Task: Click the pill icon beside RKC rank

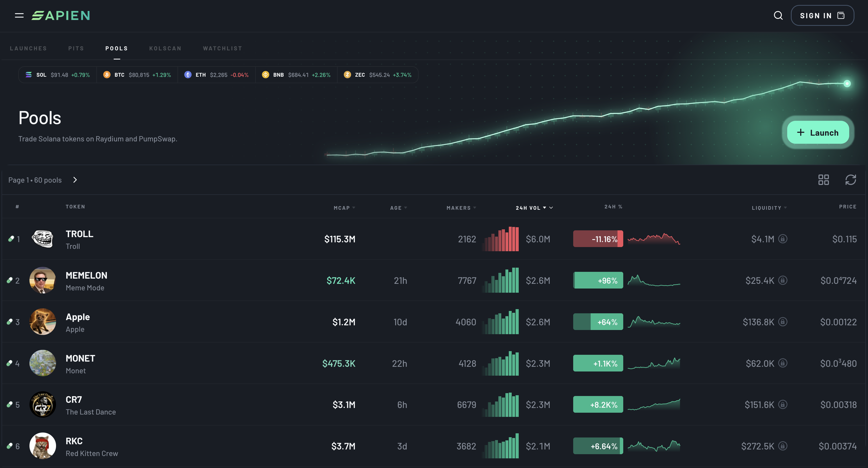Action: pos(9,446)
